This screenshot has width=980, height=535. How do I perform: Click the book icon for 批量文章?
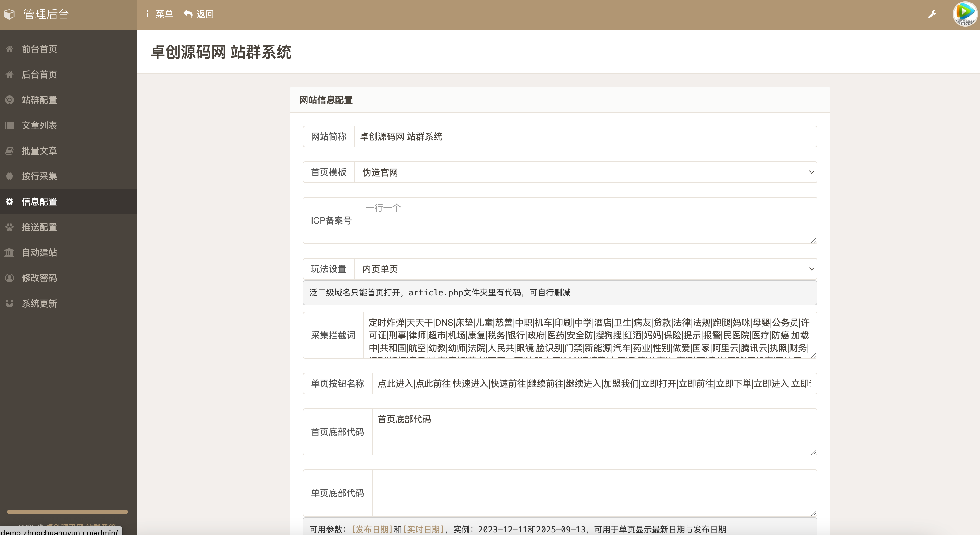click(10, 151)
